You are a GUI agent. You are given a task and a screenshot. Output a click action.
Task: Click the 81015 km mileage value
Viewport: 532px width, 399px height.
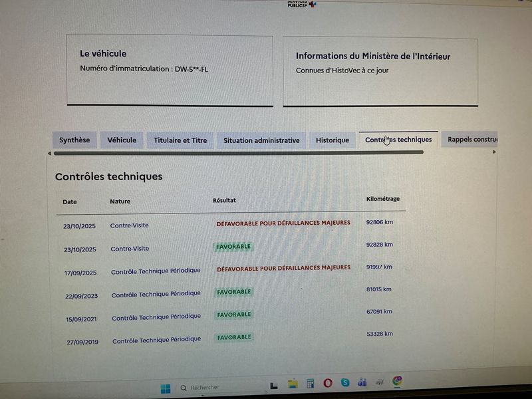pos(379,289)
